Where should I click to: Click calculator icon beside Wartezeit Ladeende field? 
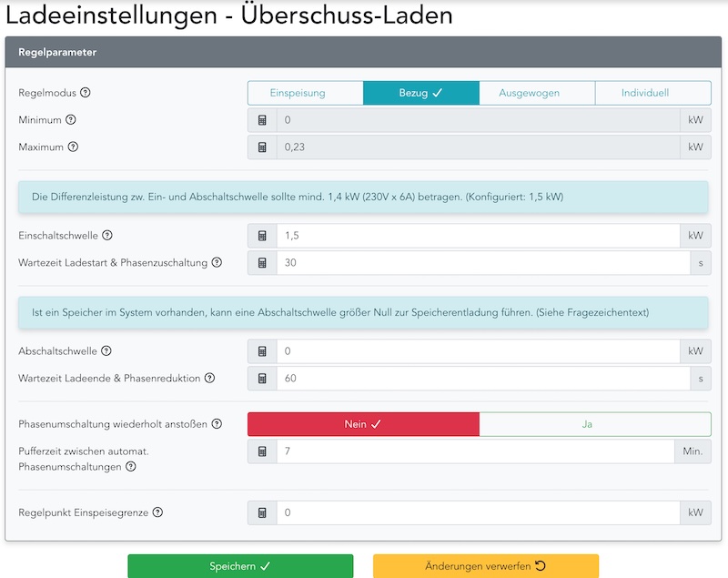pyautogui.click(x=262, y=379)
